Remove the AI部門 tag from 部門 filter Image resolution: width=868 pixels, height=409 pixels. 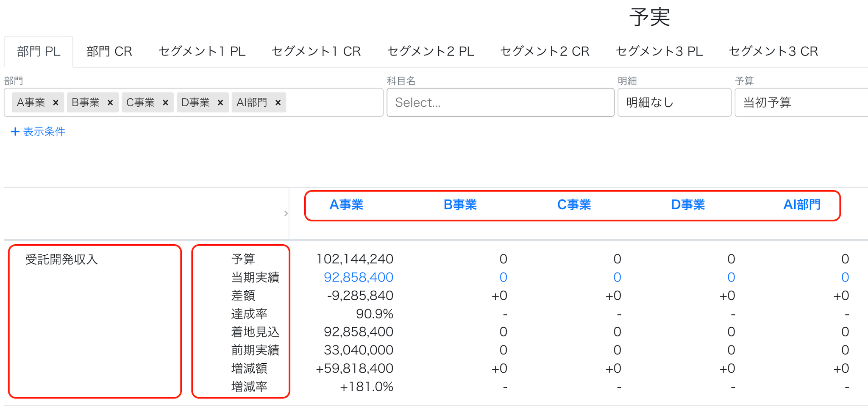[278, 102]
